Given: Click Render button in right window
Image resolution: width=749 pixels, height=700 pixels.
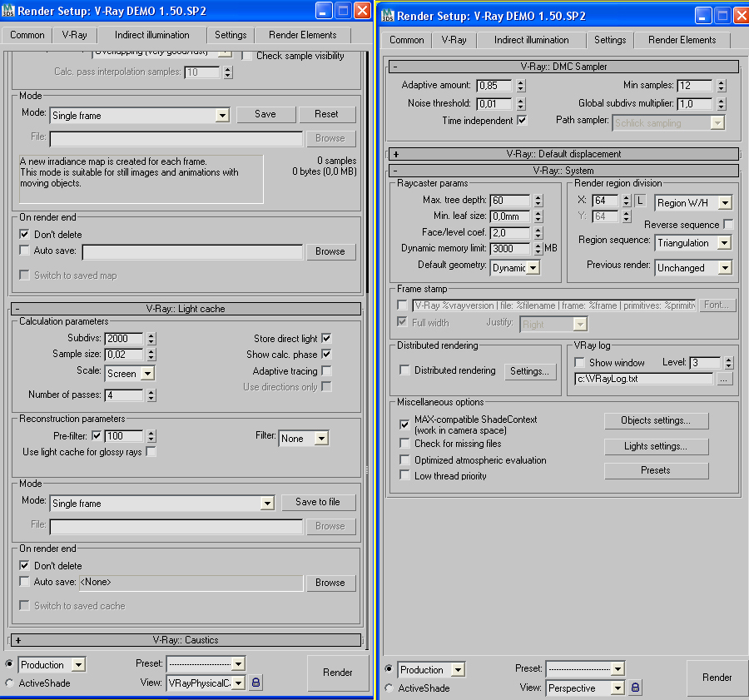Looking at the screenshot, I should coord(717,678).
